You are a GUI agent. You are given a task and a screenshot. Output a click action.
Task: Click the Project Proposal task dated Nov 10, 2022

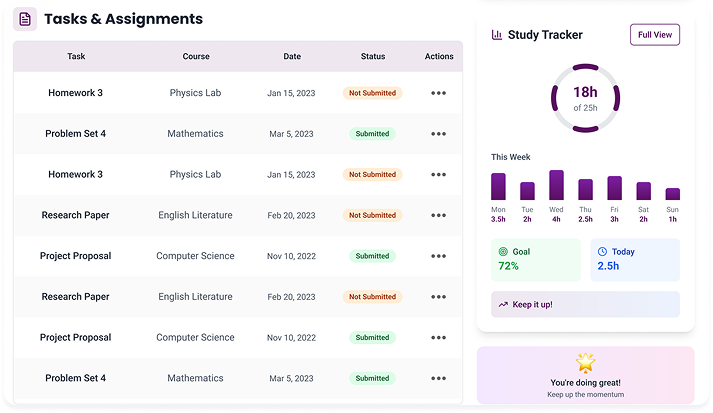pyautogui.click(x=76, y=256)
